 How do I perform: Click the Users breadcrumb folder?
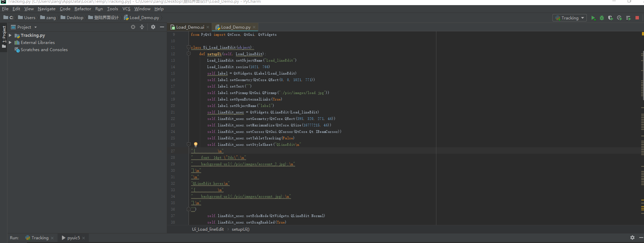(x=27, y=17)
